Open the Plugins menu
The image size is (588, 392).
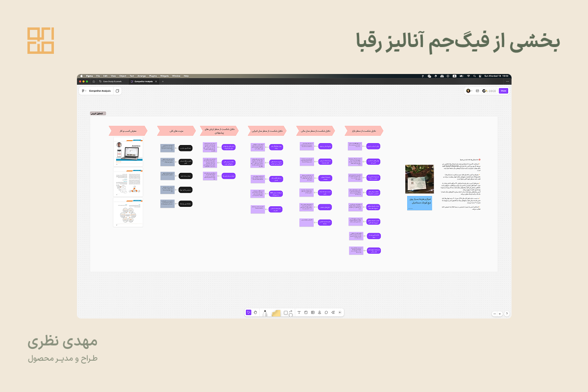153,76
